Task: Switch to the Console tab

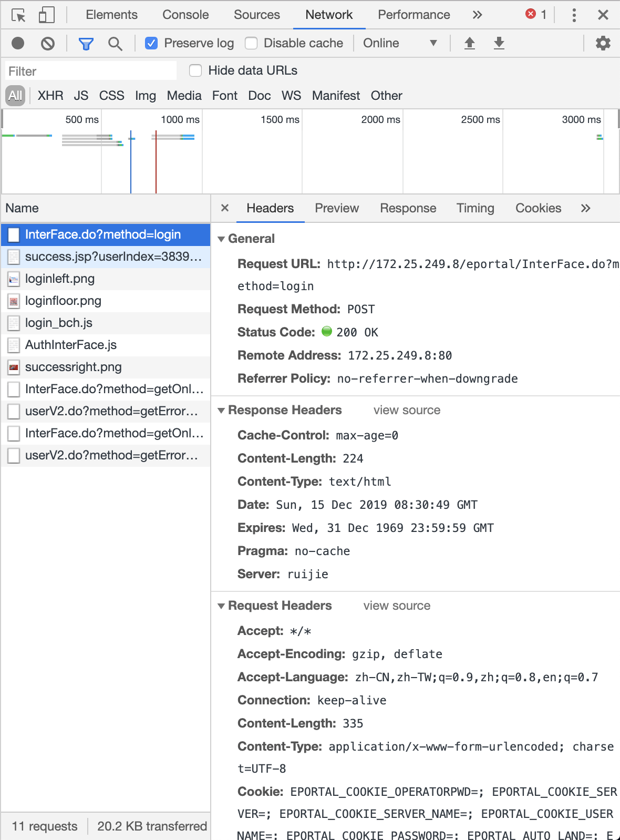Action: tap(185, 15)
